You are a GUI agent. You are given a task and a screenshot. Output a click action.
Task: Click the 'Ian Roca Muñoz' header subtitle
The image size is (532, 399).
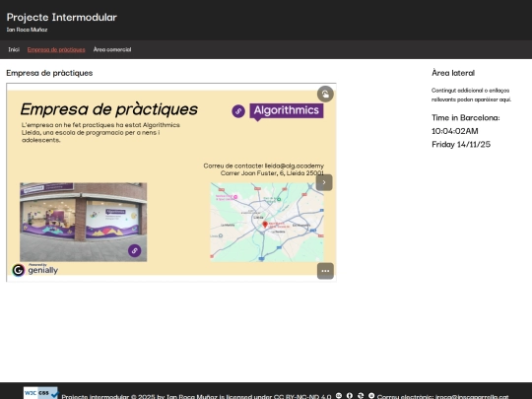27,30
